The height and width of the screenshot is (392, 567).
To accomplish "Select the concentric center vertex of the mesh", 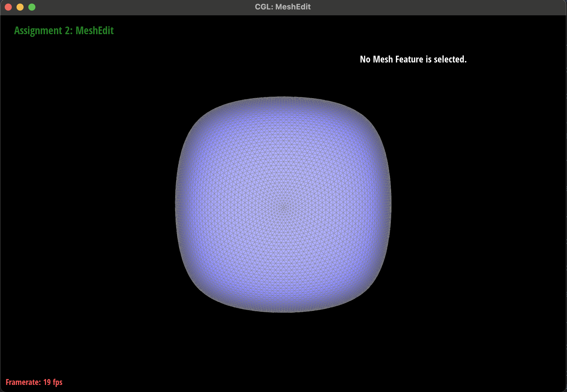I will pos(283,207).
